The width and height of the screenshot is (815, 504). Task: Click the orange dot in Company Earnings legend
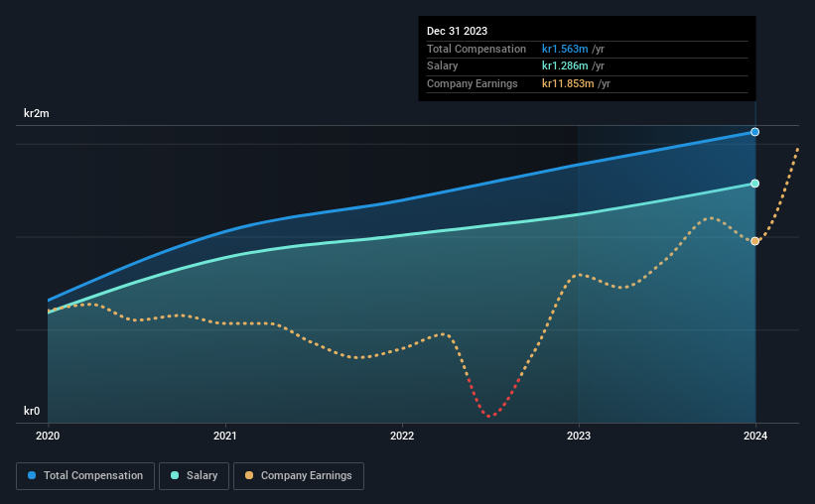pyautogui.click(x=249, y=475)
